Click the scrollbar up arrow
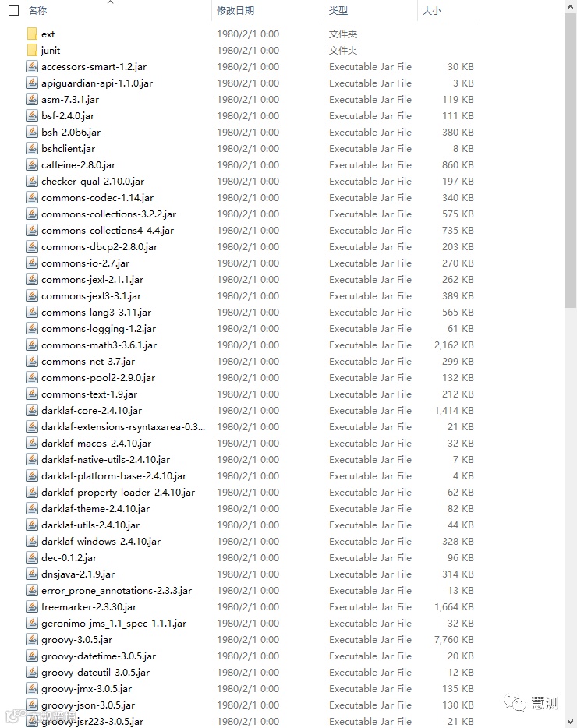The width and height of the screenshot is (577, 728). coord(571,7)
